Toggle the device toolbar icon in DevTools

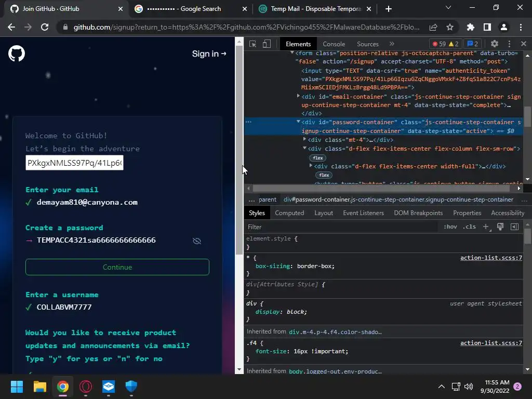(x=267, y=44)
